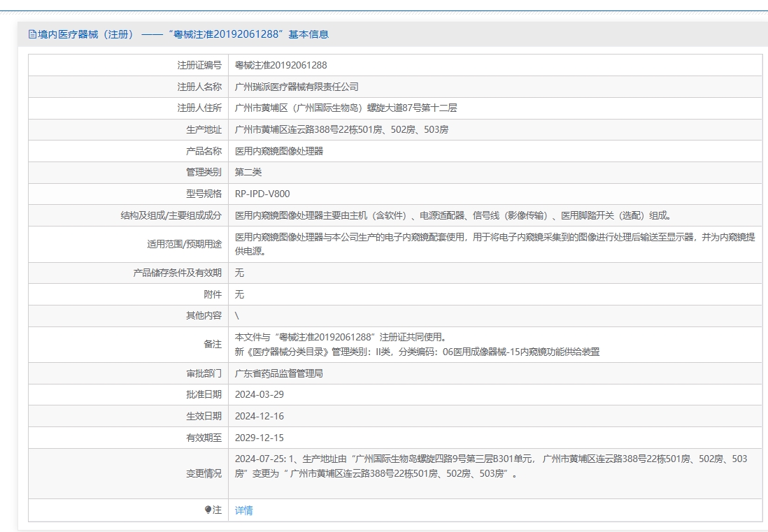Select change record text dated 2024-07-25
The image size is (768, 532).
[x=491, y=466]
